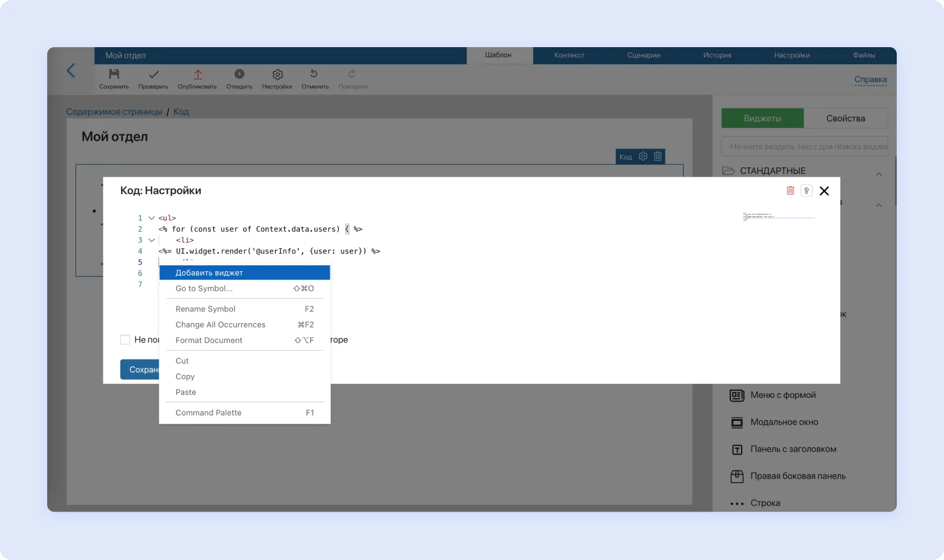
Task: Switch to the Контекст tab
Action: pyautogui.click(x=569, y=55)
